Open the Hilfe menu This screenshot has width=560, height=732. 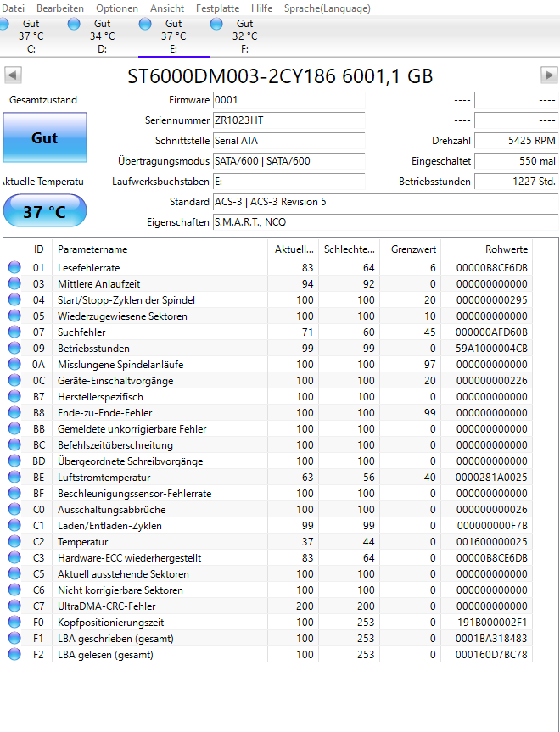coord(261,8)
